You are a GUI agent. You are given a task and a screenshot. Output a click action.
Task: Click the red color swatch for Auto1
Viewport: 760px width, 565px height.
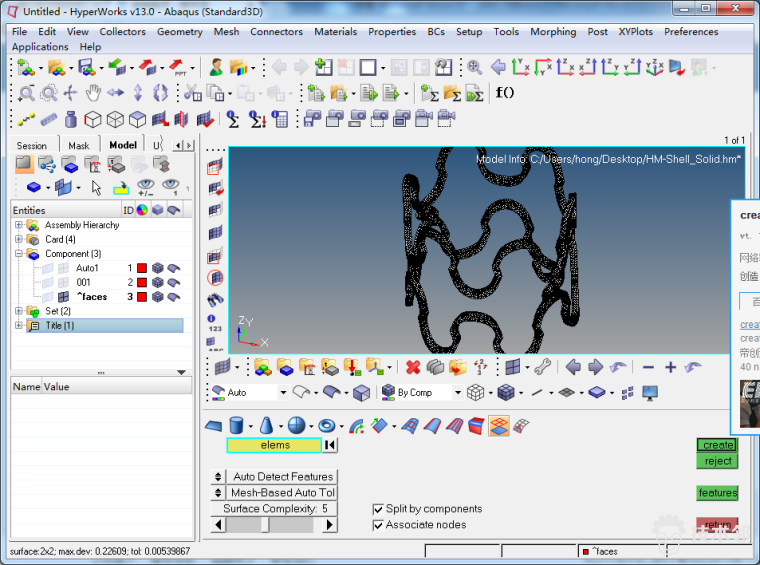142,268
